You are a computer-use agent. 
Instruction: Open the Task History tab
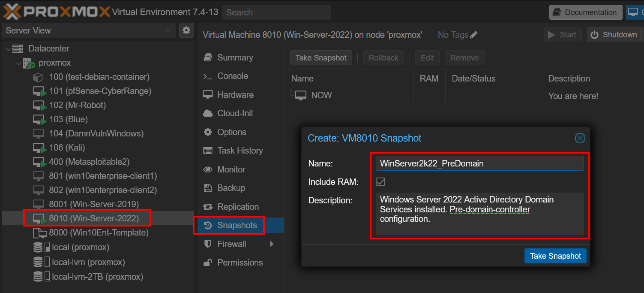pyautogui.click(x=240, y=151)
